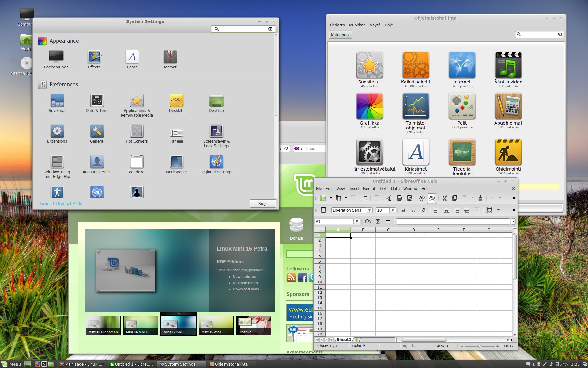Open Date & Time settings
588x368 pixels.
97,103
